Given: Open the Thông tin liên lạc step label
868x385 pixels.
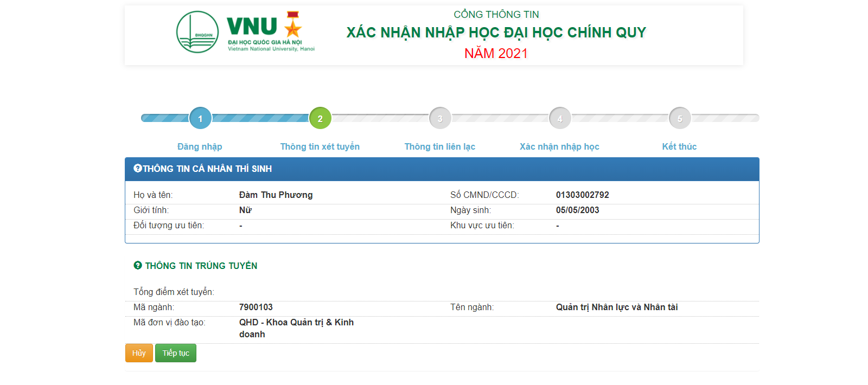Looking at the screenshot, I should (440, 146).
